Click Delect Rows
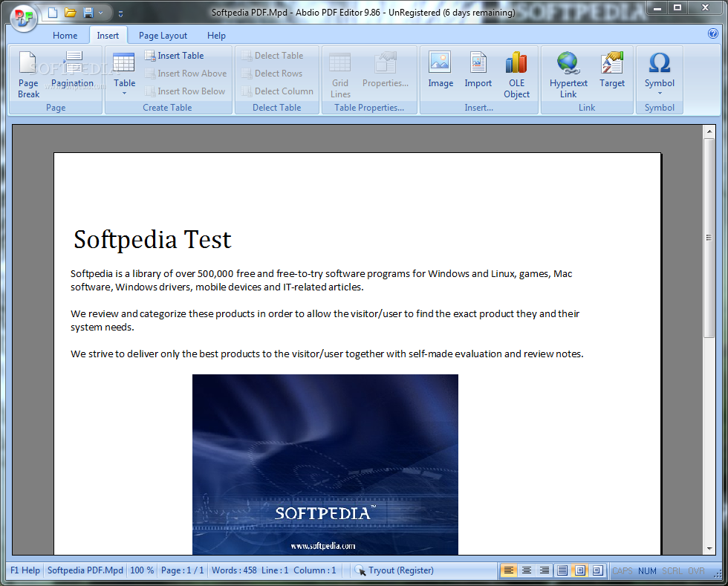This screenshot has height=586, width=728. pyautogui.click(x=272, y=74)
